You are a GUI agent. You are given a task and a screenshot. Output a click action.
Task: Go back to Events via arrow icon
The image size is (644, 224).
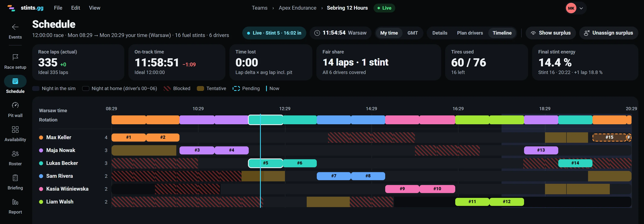point(15,27)
